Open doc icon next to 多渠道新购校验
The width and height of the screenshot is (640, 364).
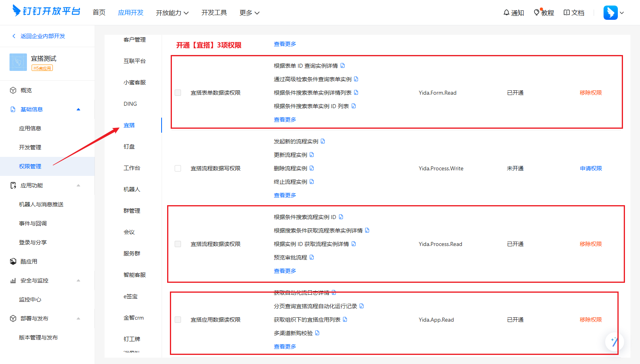click(317, 333)
